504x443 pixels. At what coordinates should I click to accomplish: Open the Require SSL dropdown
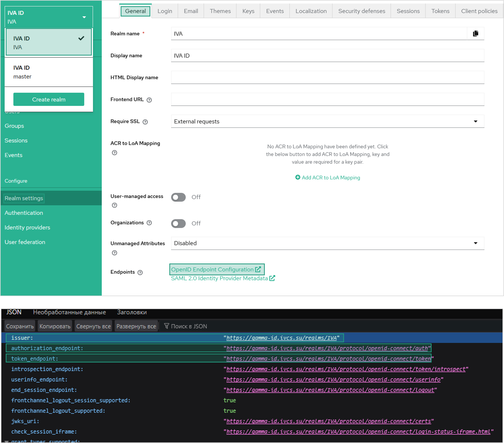(327, 121)
